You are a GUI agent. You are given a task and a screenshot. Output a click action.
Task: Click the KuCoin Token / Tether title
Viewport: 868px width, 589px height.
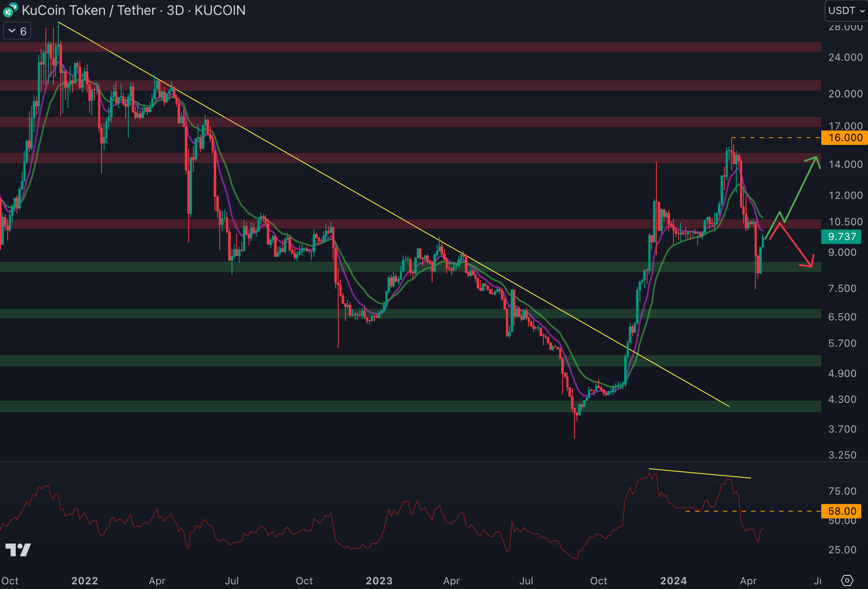[x=89, y=10]
